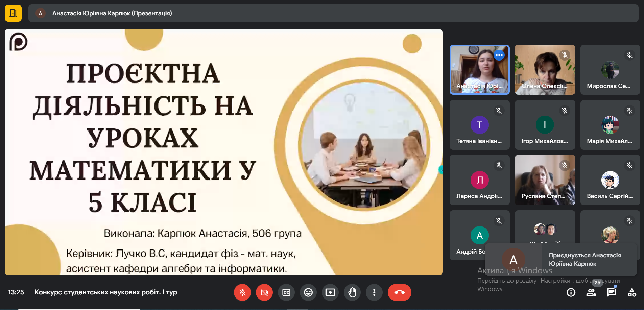This screenshot has height=310, width=644.
Task: Click the present screen button
Action: pos(330,292)
